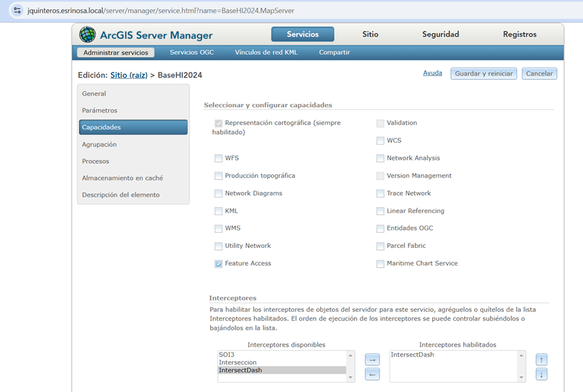Enable the Maritime Chart Service checkbox
The image size is (583, 392).
click(380, 264)
